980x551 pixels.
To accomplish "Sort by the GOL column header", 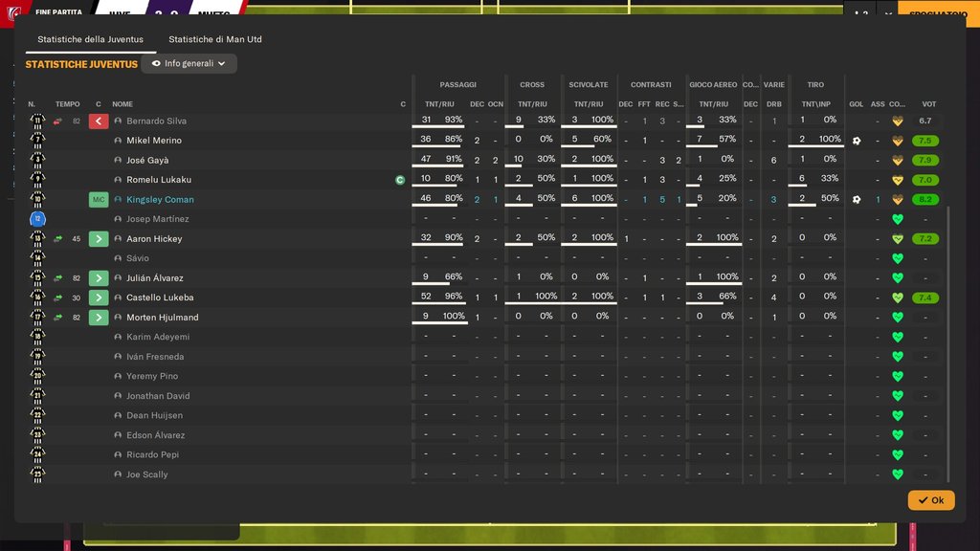I will (x=857, y=104).
